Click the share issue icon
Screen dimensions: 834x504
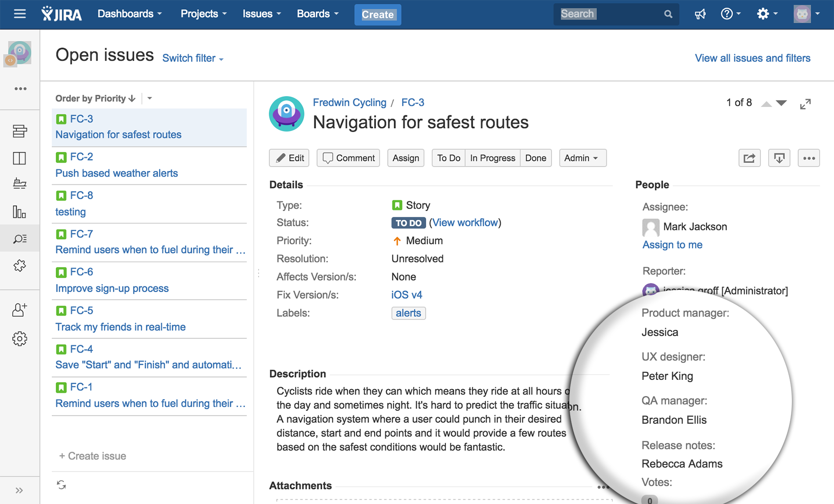(749, 158)
